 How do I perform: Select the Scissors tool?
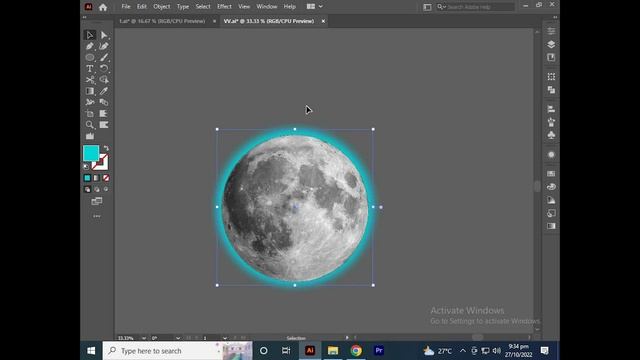tap(90, 80)
